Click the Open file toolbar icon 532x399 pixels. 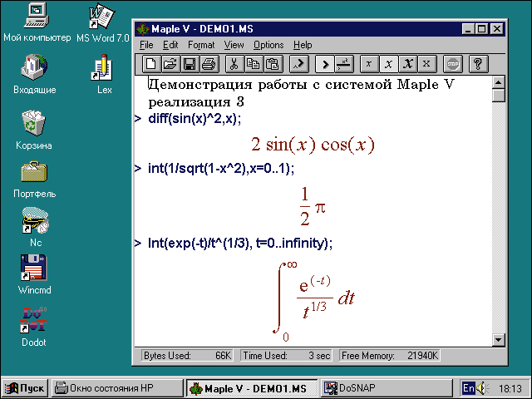(170, 63)
